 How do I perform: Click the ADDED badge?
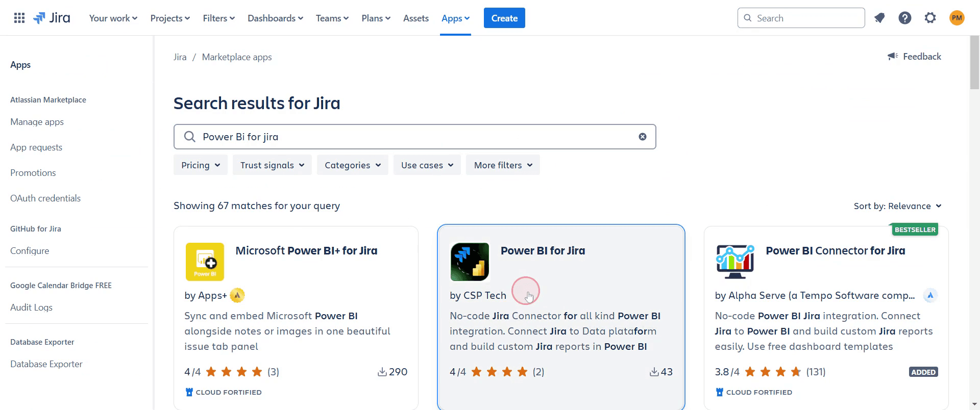coord(923,372)
